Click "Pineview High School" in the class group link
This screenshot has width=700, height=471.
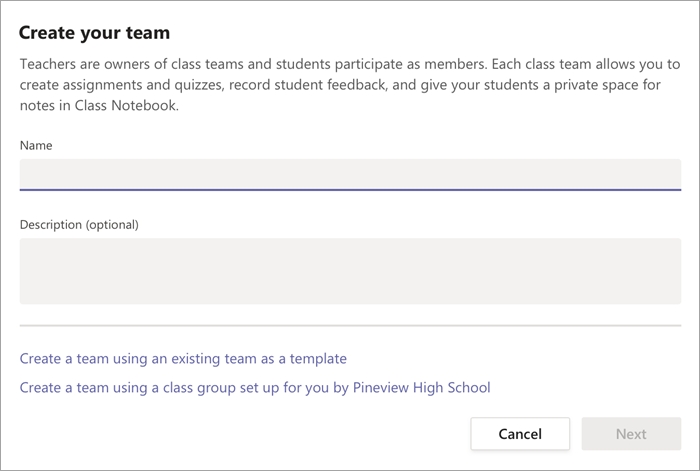(x=420, y=387)
